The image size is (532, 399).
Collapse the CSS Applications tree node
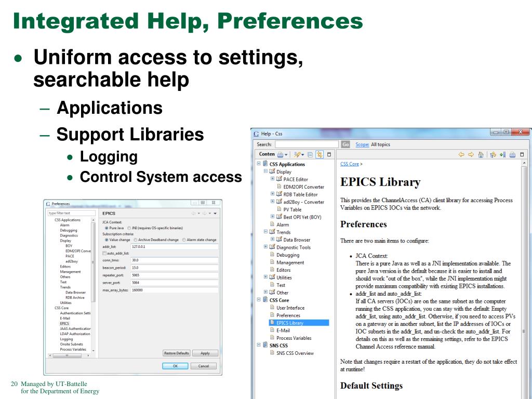coord(259,164)
